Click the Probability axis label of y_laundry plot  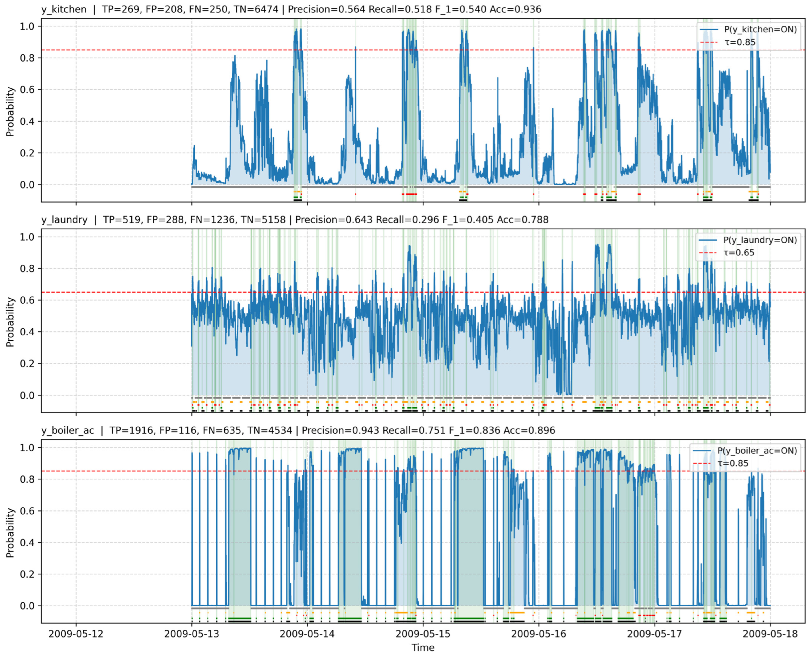pyautogui.click(x=10, y=322)
